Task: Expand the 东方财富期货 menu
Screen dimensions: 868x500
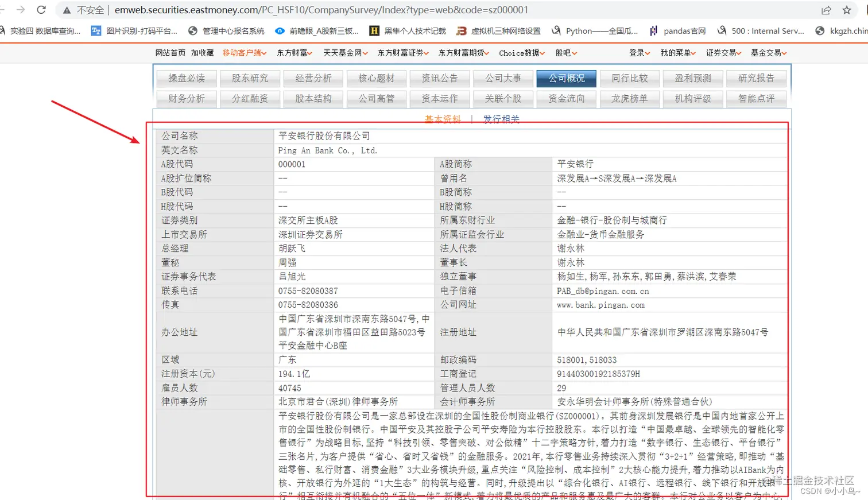Action: pos(464,53)
